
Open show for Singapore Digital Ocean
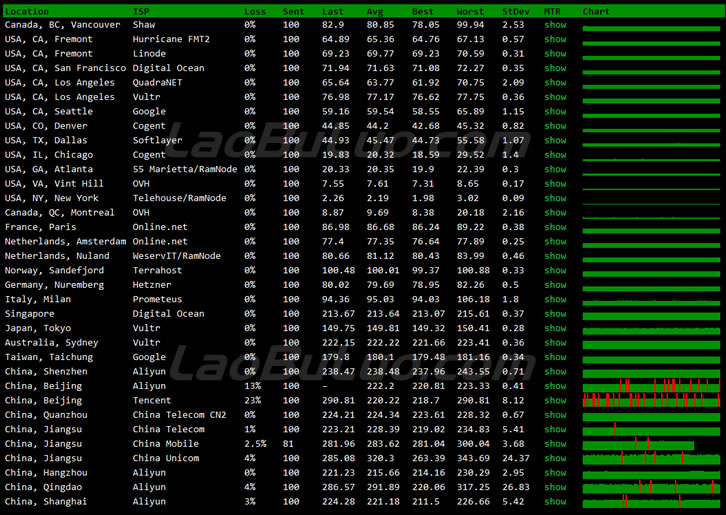555,314
